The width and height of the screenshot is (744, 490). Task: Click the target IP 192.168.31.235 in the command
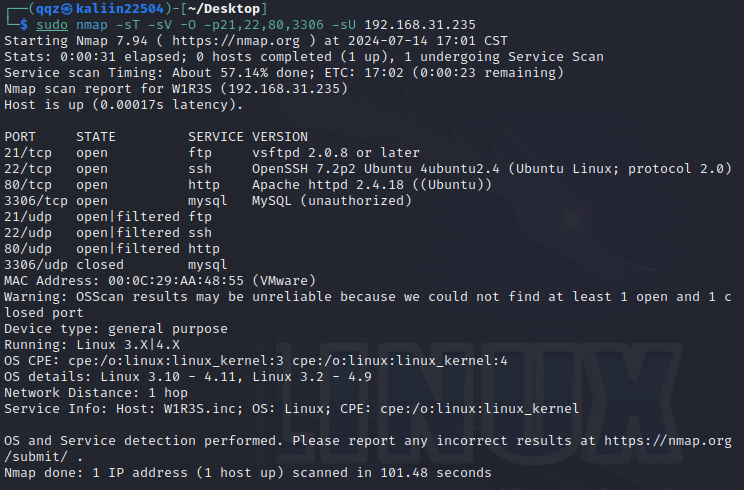point(420,24)
